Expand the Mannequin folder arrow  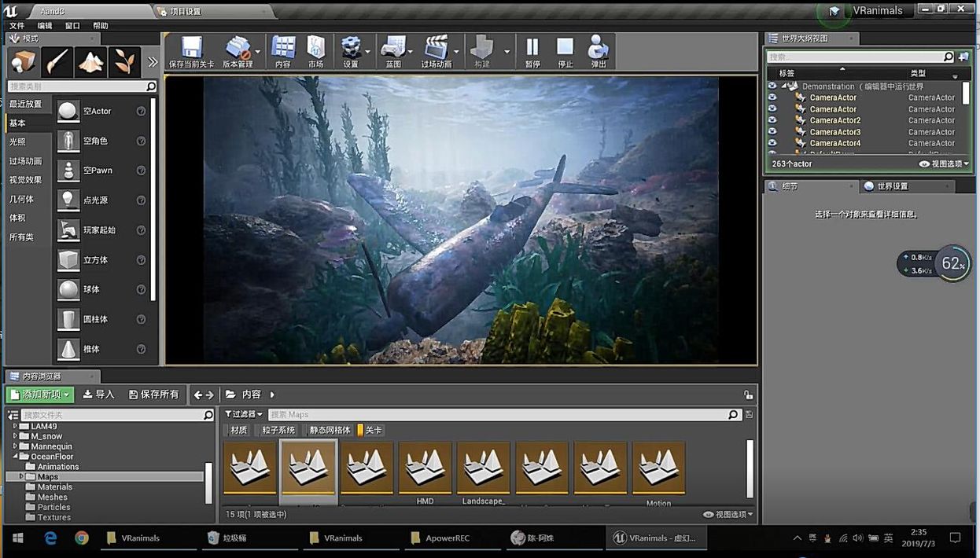click(15, 446)
